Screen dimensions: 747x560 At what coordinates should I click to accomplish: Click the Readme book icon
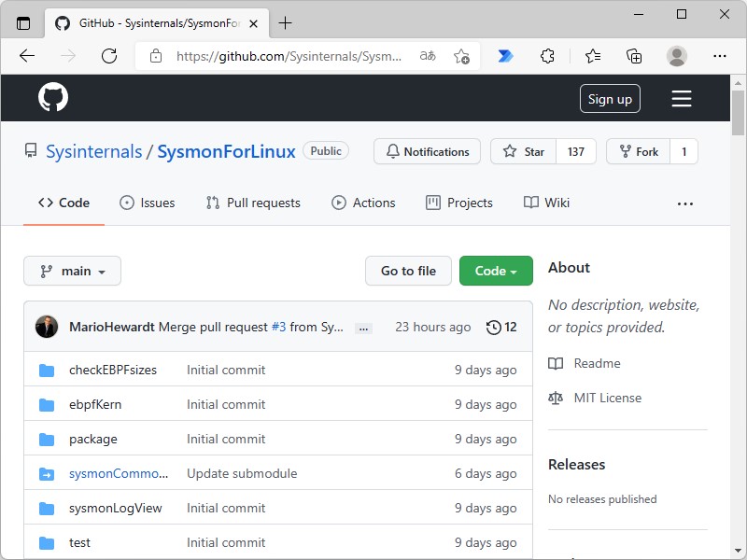coord(556,363)
